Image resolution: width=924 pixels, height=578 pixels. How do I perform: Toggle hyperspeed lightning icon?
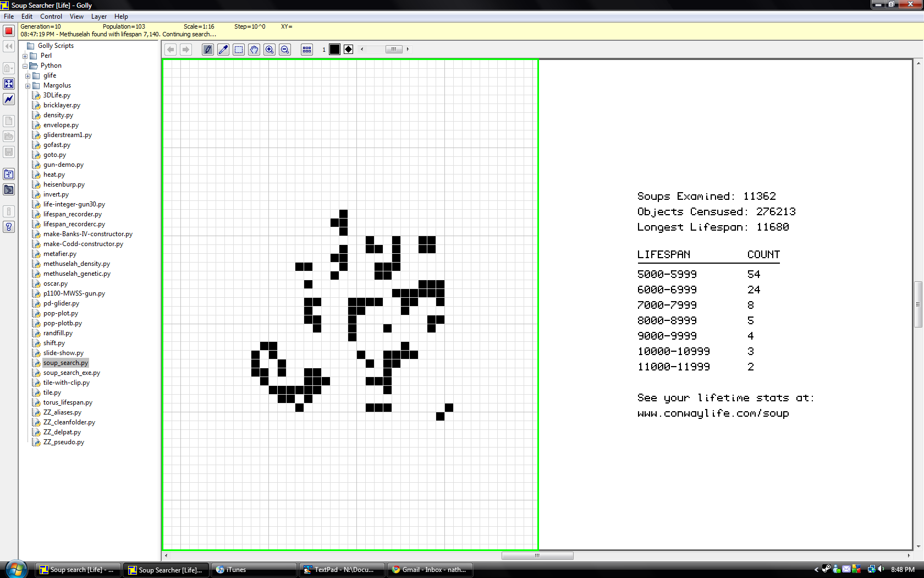click(9, 99)
